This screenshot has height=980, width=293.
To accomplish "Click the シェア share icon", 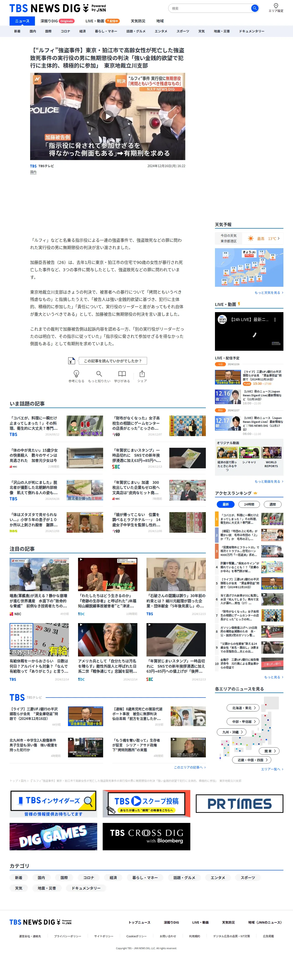I will 142,374.
